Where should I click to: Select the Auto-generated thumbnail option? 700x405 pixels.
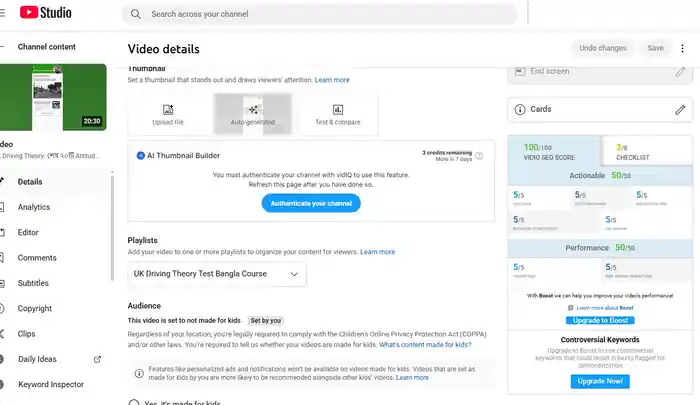pos(253,114)
